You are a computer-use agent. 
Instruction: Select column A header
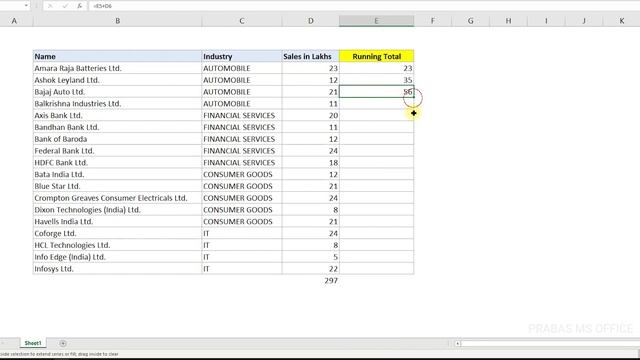tap(15, 21)
